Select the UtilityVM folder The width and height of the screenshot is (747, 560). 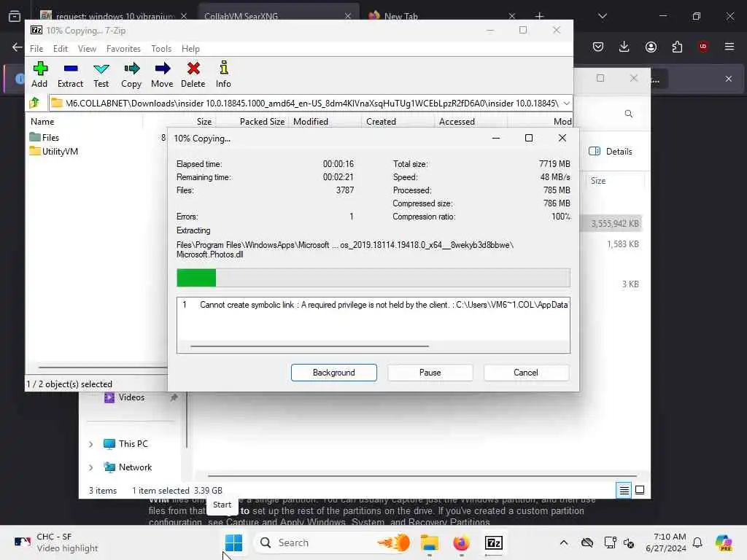click(54, 152)
